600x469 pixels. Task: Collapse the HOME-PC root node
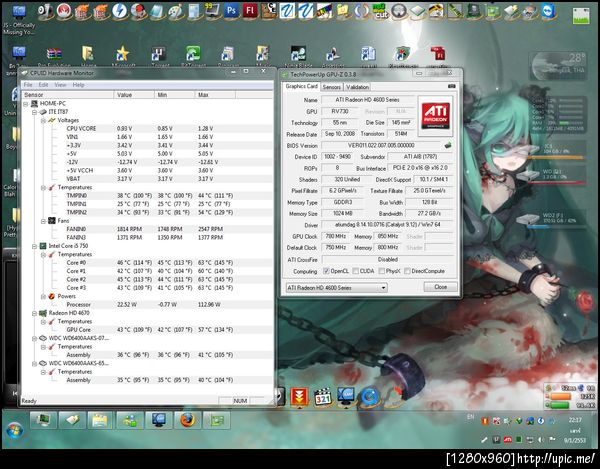26,104
